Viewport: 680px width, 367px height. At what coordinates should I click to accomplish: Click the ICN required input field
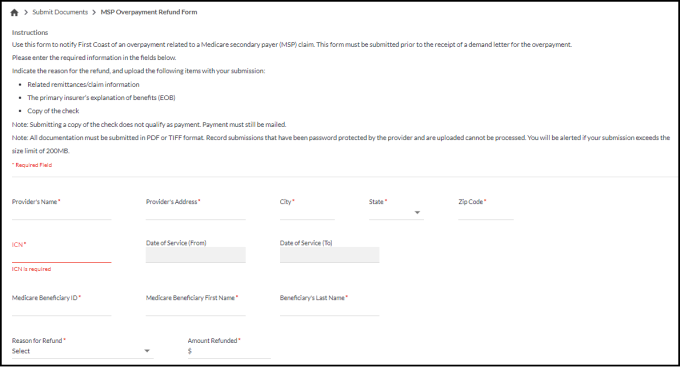pyautogui.click(x=62, y=256)
